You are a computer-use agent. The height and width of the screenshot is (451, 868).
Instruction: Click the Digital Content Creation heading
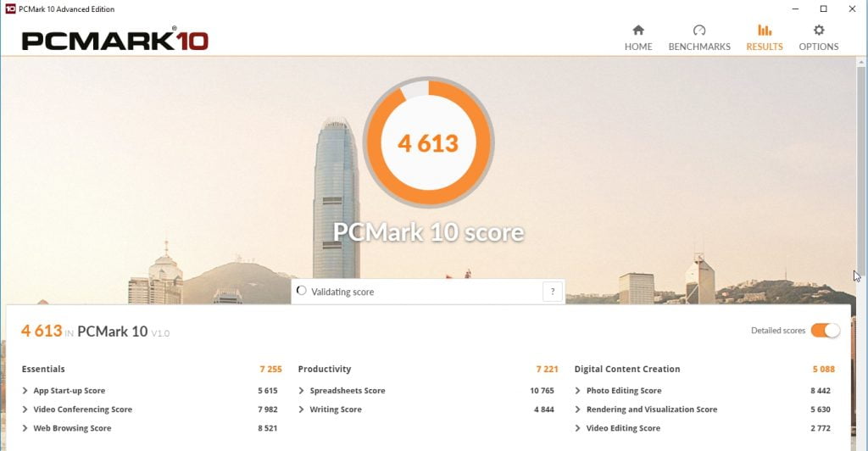pos(627,369)
